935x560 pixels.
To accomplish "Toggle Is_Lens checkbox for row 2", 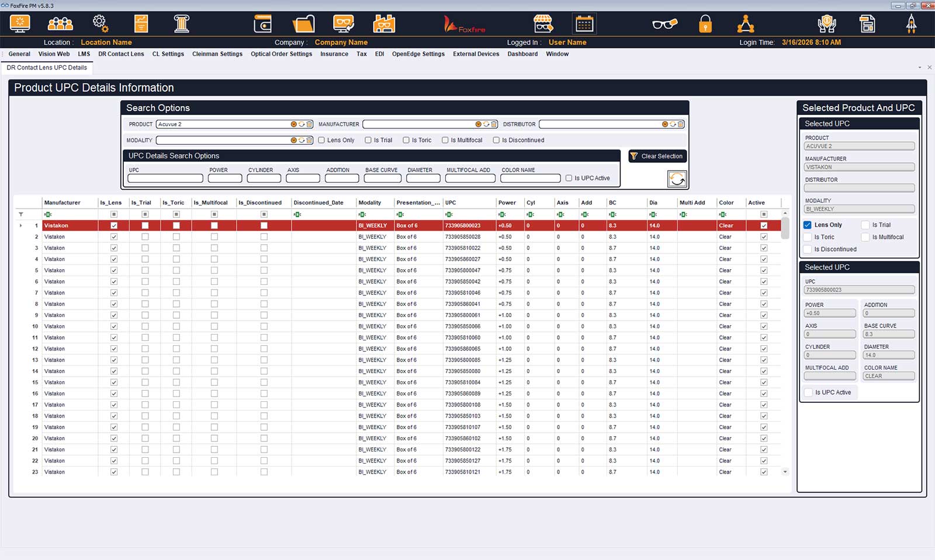I will coord(114,237).
